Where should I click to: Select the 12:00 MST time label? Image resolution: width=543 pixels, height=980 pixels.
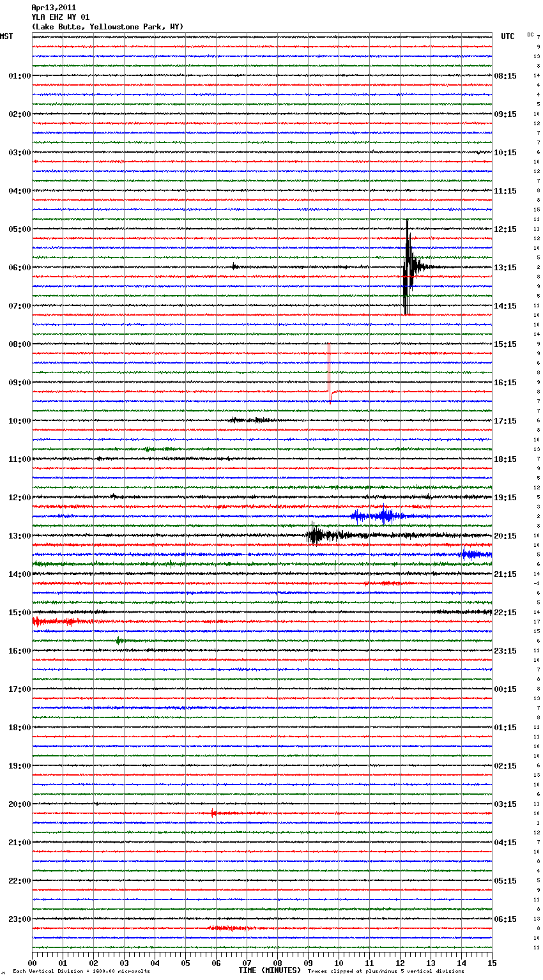(x=20, y=498)
